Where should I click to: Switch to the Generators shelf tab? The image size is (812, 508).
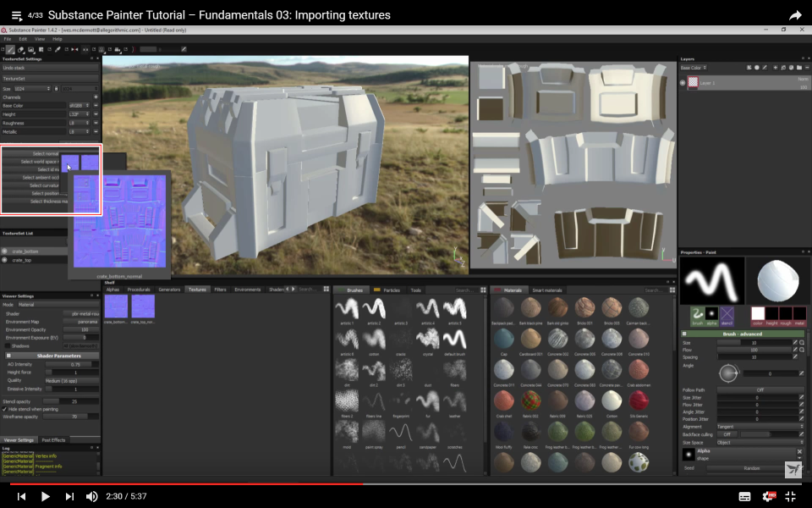[169, 290]
